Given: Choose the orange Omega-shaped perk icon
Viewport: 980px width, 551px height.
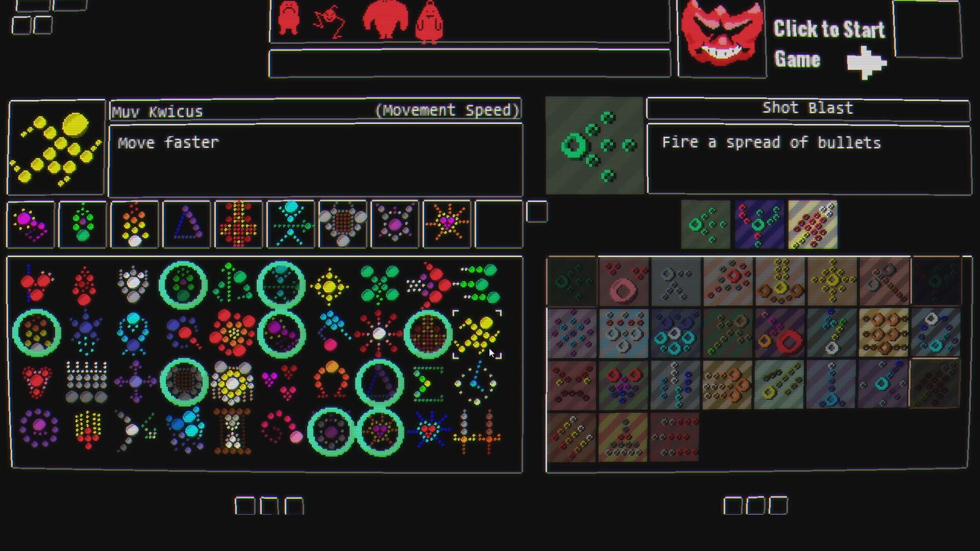Looking at the screenshot, I should [331, 381].
